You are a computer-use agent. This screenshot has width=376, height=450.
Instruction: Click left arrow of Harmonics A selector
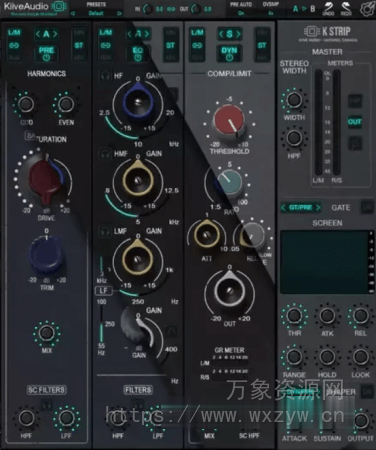point(38,34)
